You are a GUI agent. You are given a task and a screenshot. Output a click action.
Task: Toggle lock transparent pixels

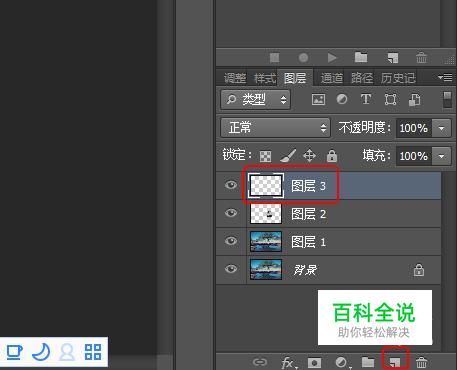[265, 156]
